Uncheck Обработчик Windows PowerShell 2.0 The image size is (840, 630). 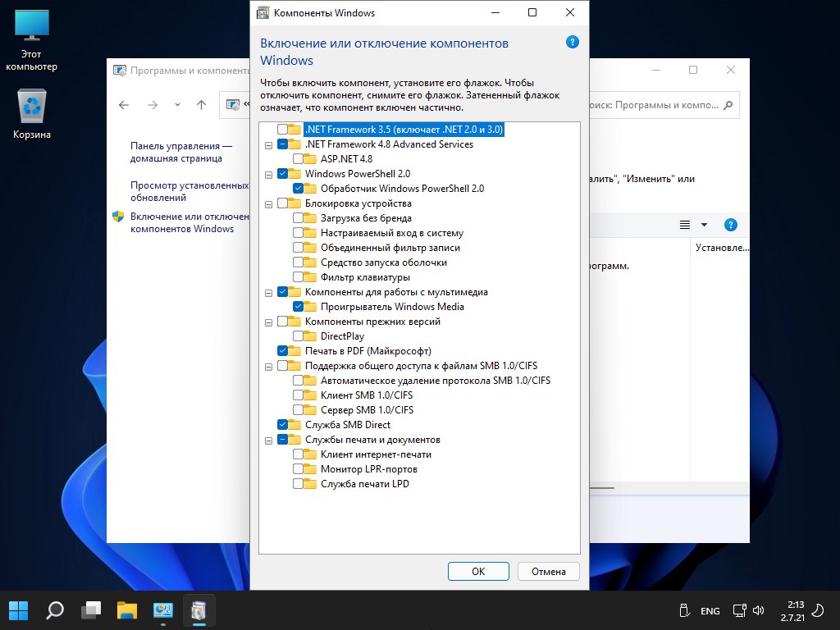(298, 188)
